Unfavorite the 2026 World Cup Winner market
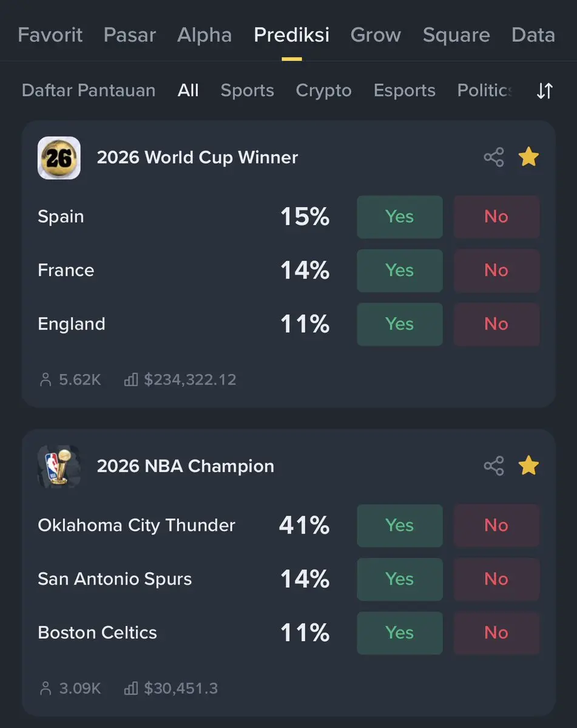 pyautogui.click(x=528, y=157)
